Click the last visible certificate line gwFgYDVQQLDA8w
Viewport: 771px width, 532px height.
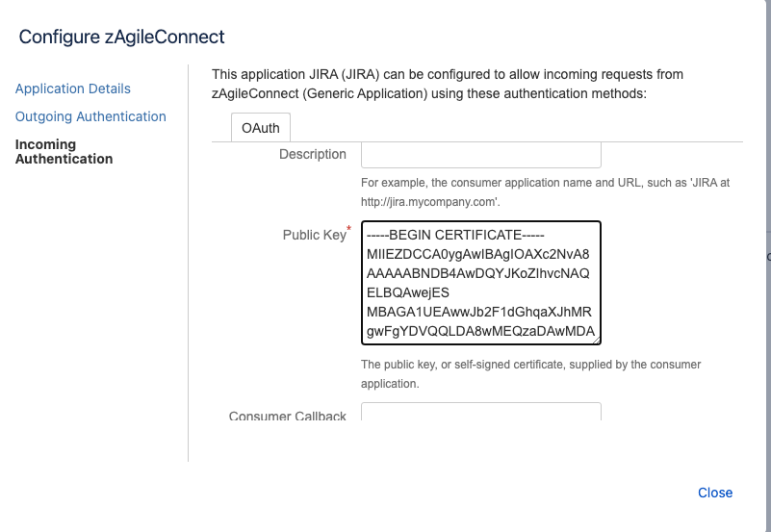click(x=479, y=333)
